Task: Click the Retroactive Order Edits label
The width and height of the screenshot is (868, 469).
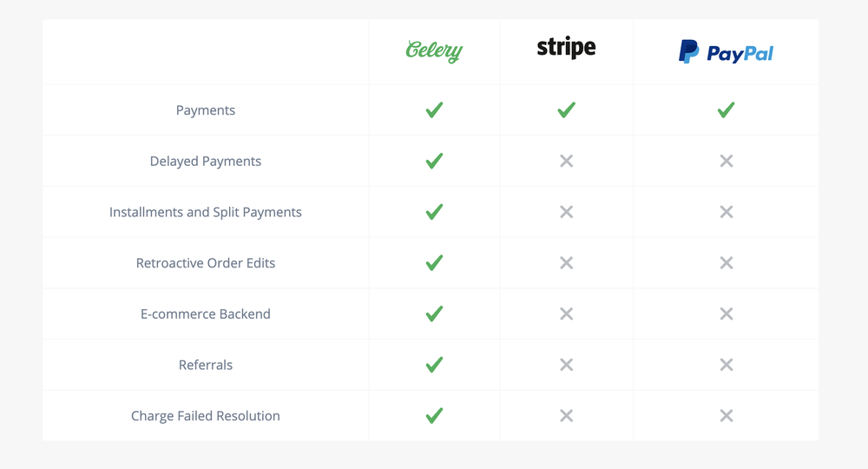Action: coord(206,263)
